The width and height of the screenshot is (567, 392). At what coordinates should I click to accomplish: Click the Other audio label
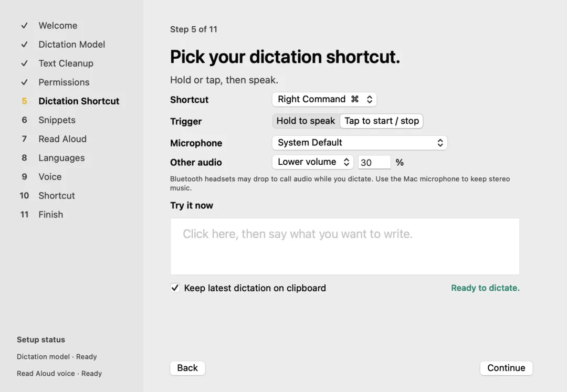[196, 163]
